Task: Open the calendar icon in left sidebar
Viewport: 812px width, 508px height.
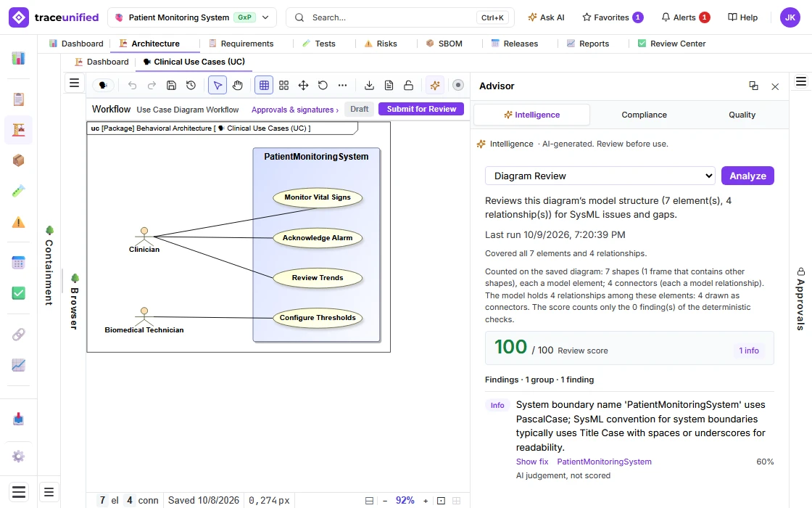Action: point(19,263)
